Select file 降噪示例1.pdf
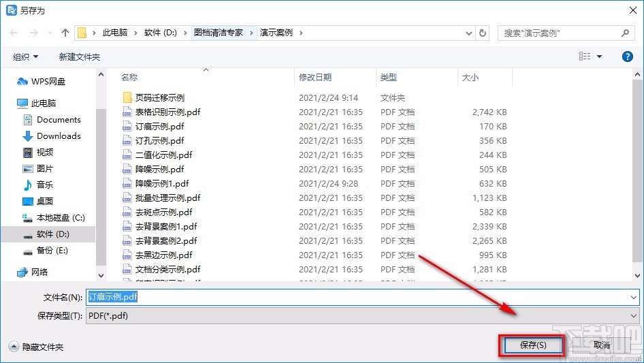This screenshot has width=644, height=363. [x=162, y=184]
